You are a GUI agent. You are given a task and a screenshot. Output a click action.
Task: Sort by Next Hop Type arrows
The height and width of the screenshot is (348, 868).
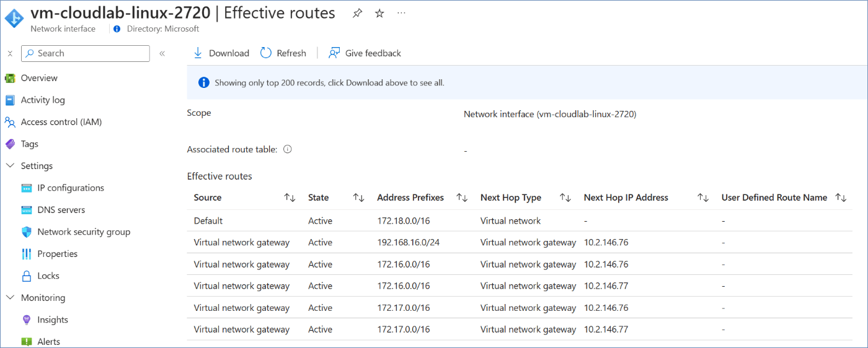pos(565,198)
